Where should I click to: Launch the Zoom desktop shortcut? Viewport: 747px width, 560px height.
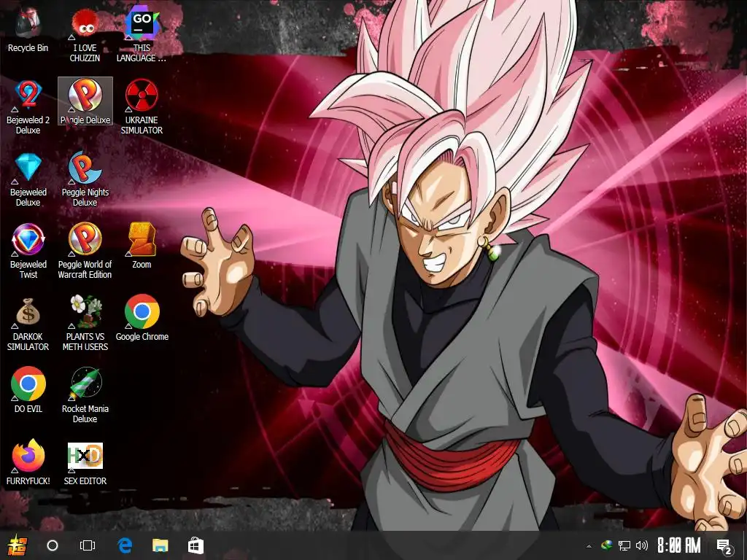tap(142, 246)
